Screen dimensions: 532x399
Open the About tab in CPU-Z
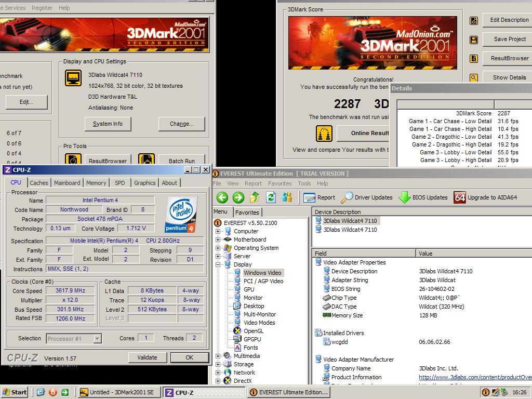[169, 183]
